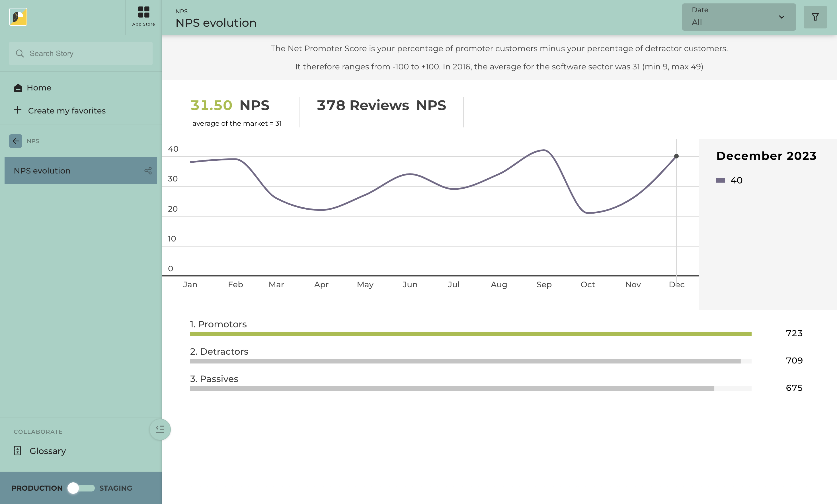The height and width of the screenshot is (504, 837).
Task: Click the Create my favorites link
Action: tap(67, 110)
